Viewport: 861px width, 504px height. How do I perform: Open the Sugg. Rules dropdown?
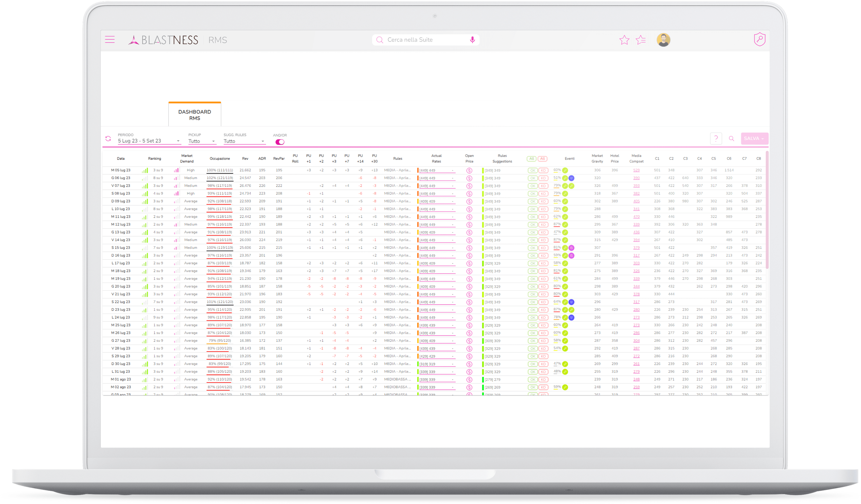tap(244, 141)
